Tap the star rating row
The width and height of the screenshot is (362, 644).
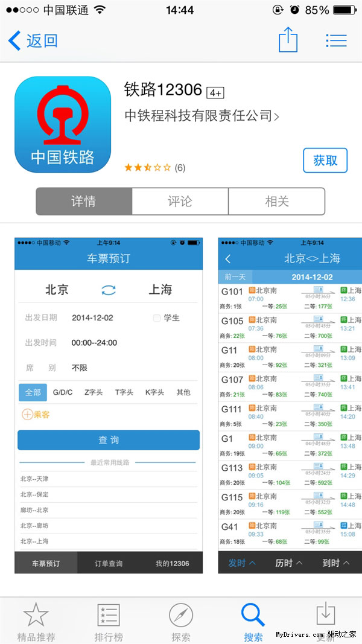[x=154, y=168]
